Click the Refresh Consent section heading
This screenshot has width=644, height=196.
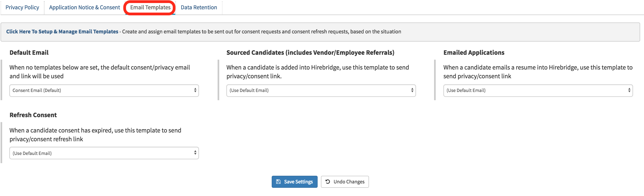(33, 115)
